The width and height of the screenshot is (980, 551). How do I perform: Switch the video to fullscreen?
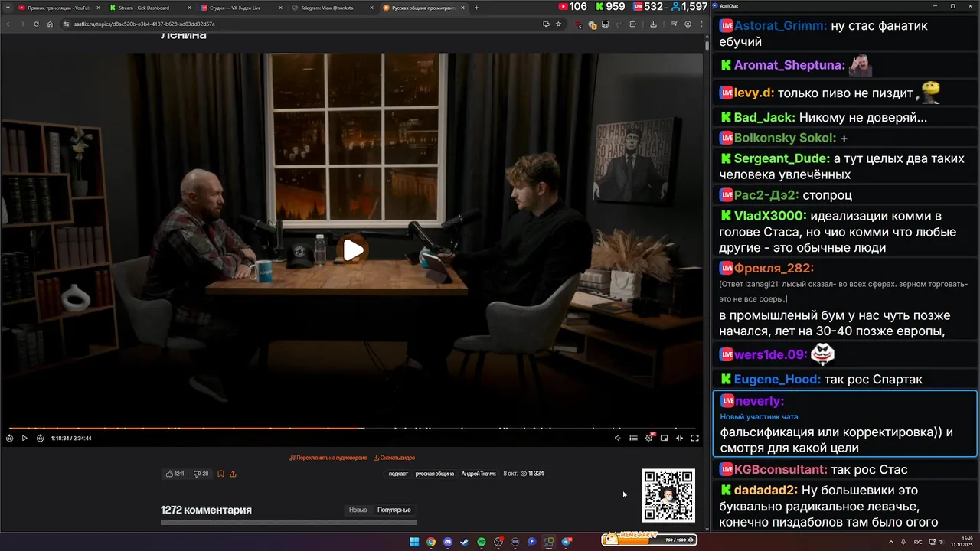(x=694, y=438)
